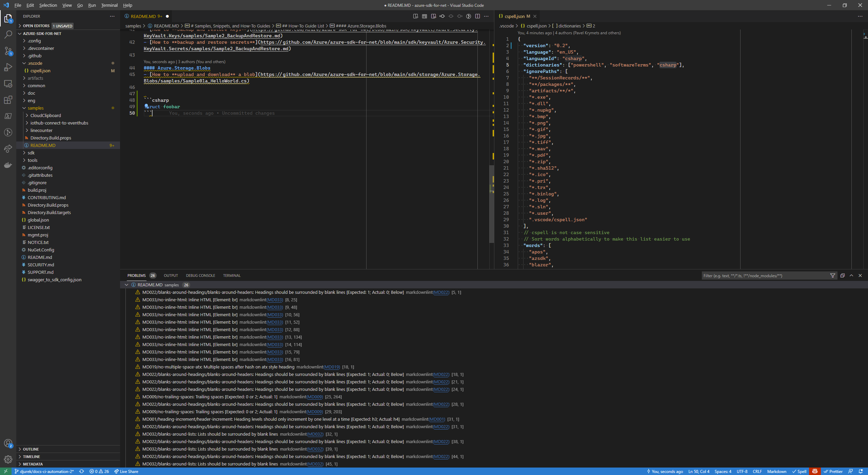Click the filter funnel icon in Problems
This screenshot has height=475, width=868.
(x=832, y=275)
